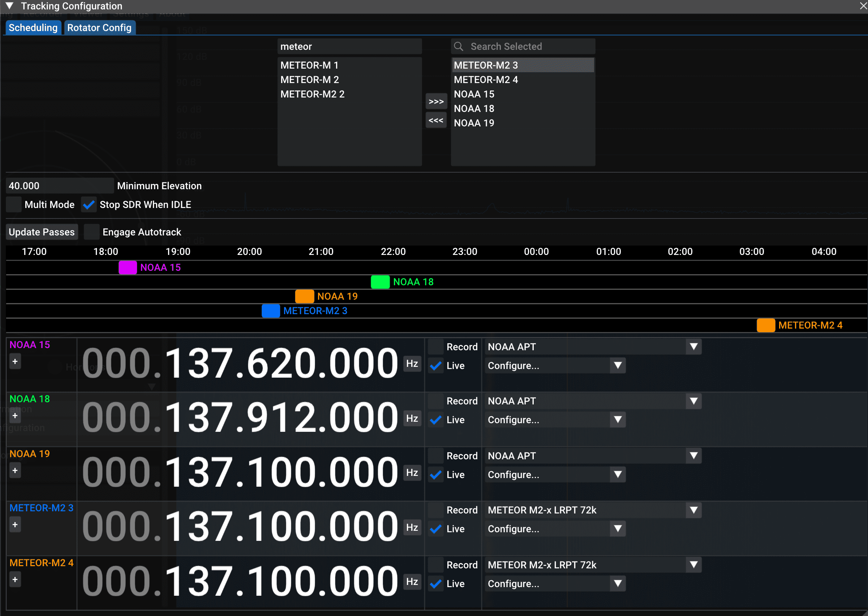Open Configure dropdown for NOAA 15
868x616 pixels.
tap(555, 366)
